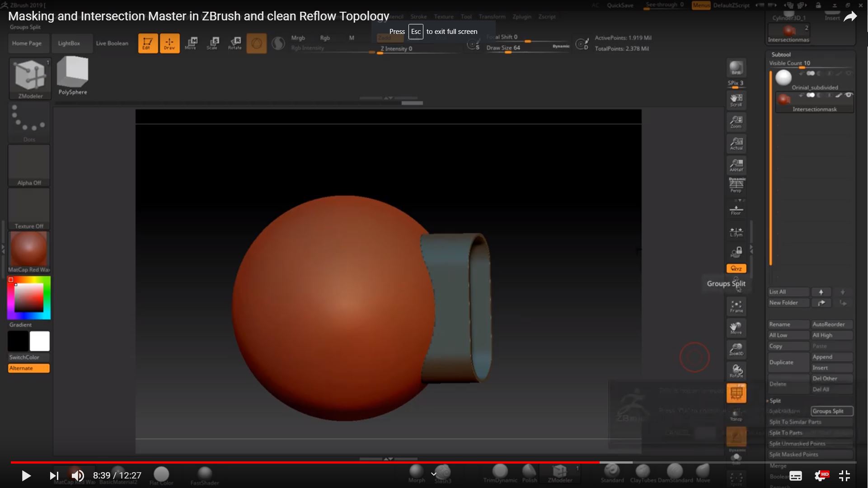Image resolution: width=868 pixels, height=488 pixels.
Task: Click New Folder button
Action: [788, 303]
